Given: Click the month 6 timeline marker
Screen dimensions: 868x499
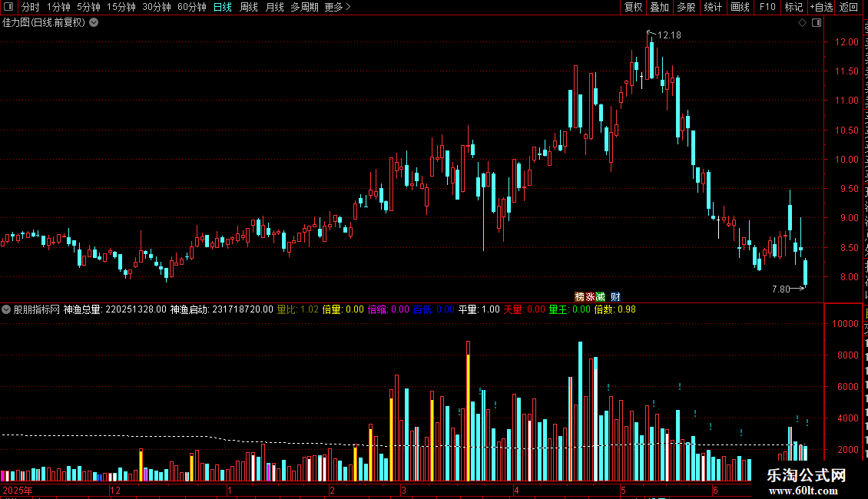Looking at the screenshot, I should (x=715, y=491).
